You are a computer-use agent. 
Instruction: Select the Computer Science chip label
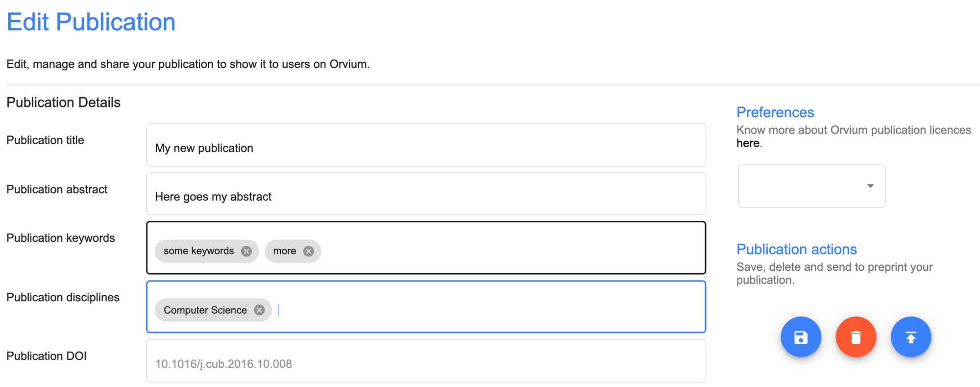click(x=205, y=310)
